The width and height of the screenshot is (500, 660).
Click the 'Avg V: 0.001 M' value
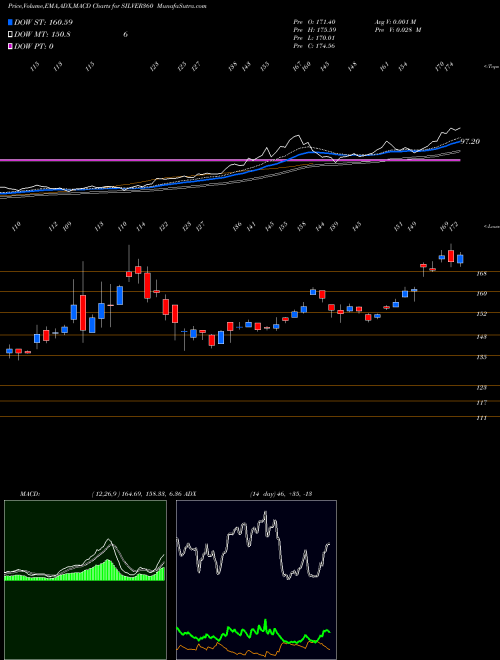395,22
